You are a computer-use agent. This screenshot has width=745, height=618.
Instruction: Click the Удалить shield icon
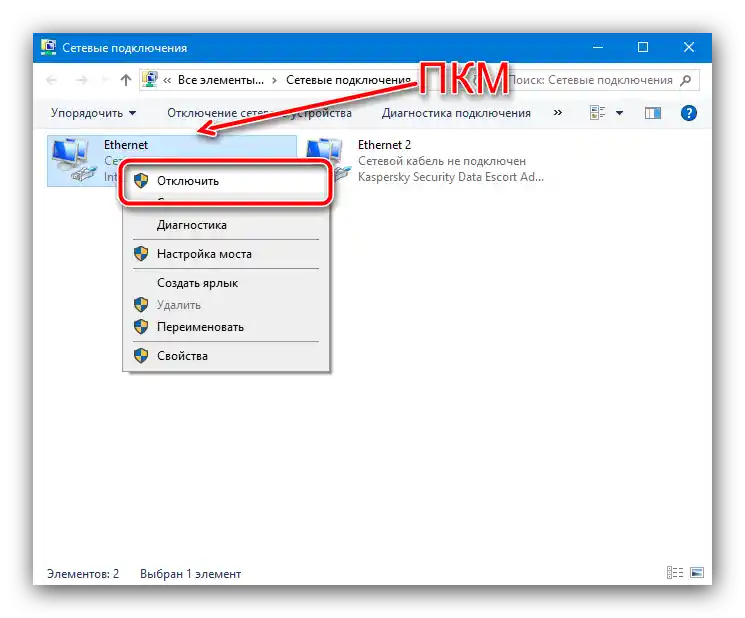[141, 304]
